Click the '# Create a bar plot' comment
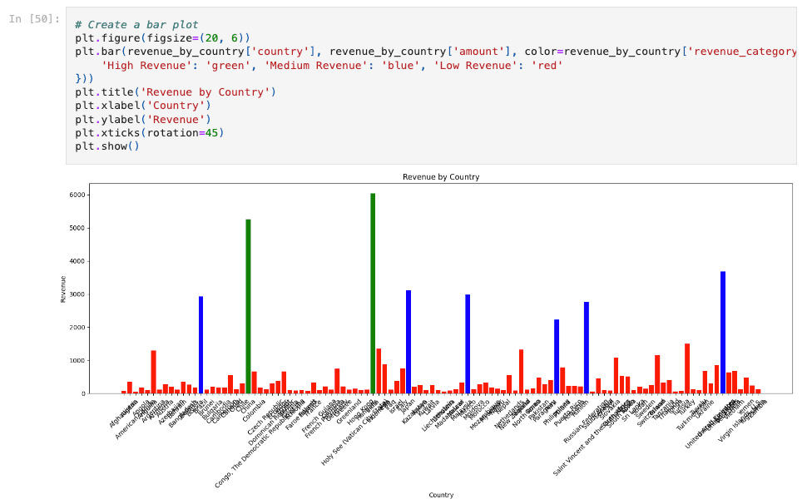Viewport: 812px width, 504px height. pos(136,25)
